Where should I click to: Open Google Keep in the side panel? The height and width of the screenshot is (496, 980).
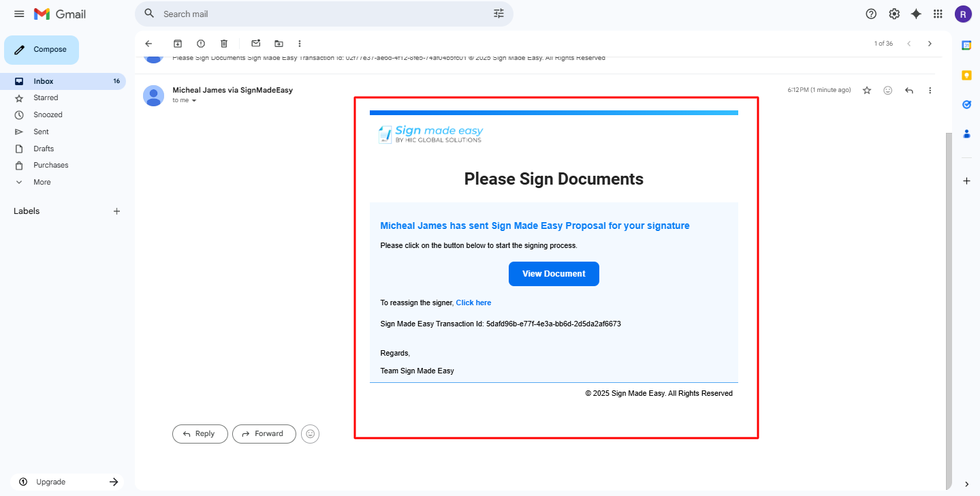[x=966, y=74]
